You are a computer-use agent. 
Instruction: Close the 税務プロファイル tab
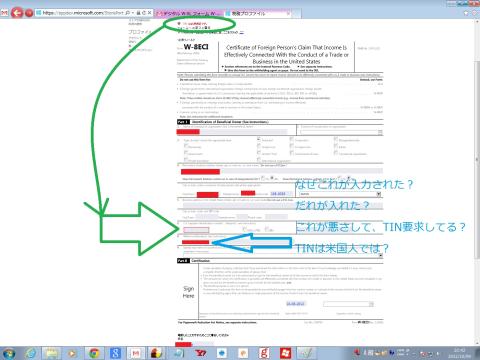[288, 14]
